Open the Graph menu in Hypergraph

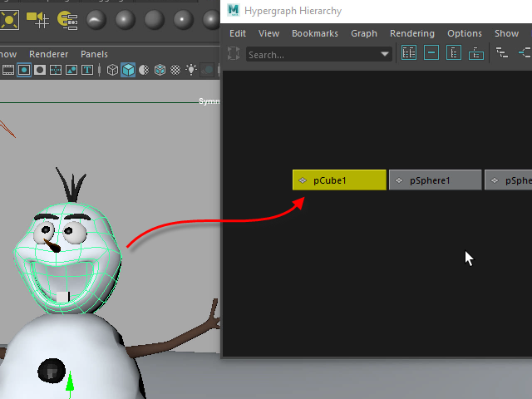[363, 33]
